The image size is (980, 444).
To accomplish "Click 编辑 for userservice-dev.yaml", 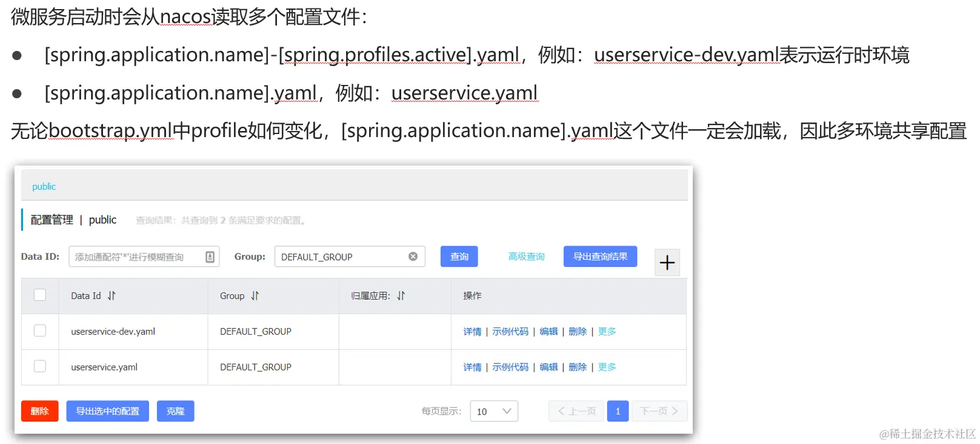I will pos(548,331).
